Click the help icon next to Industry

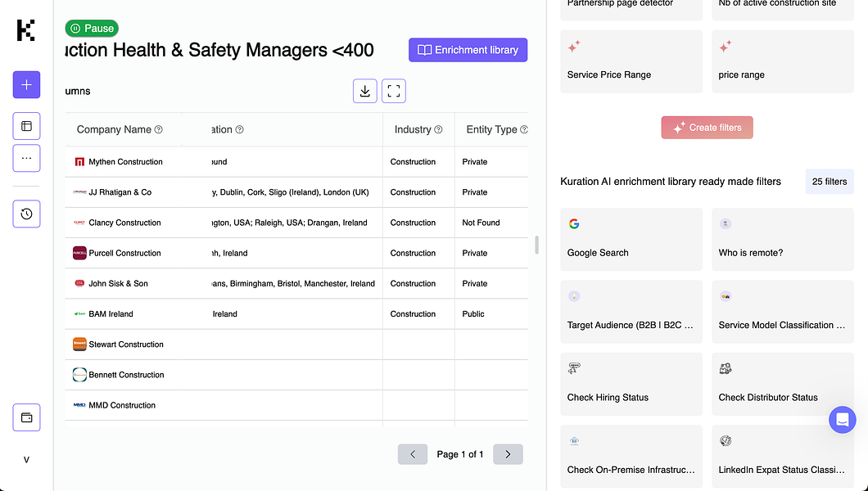coord(438,129)
